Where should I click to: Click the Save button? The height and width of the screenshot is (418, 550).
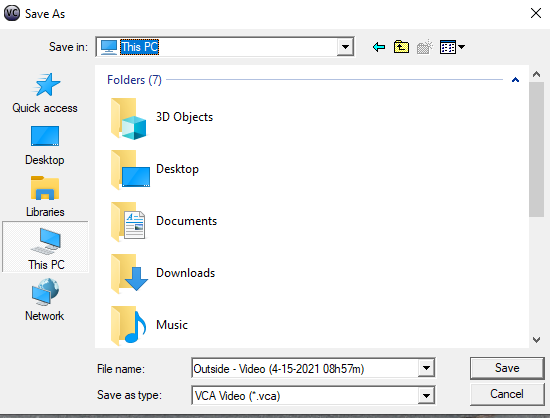(507, 368)
